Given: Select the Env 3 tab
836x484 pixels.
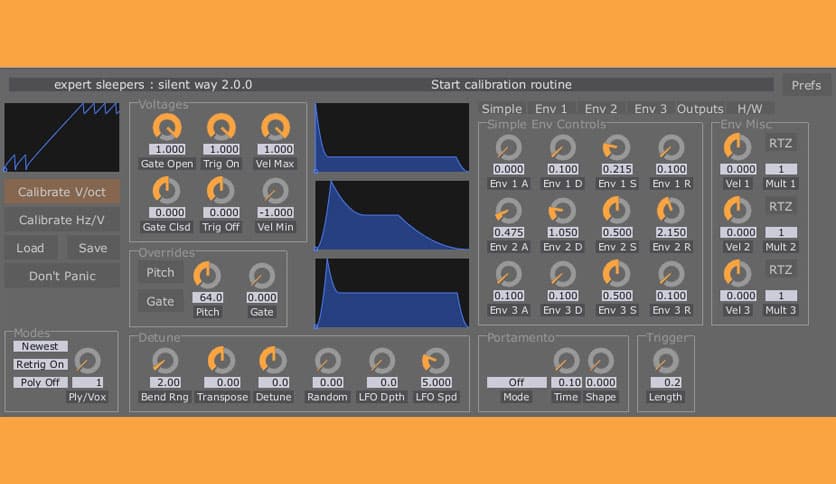Looking at the screenshot, I should click(x=650, y=109).
